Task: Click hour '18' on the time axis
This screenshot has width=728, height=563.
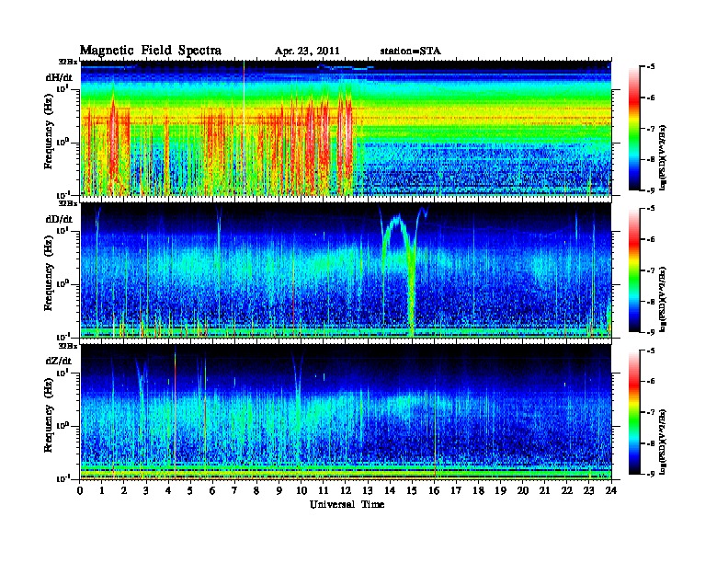Action: click(478, 490)
